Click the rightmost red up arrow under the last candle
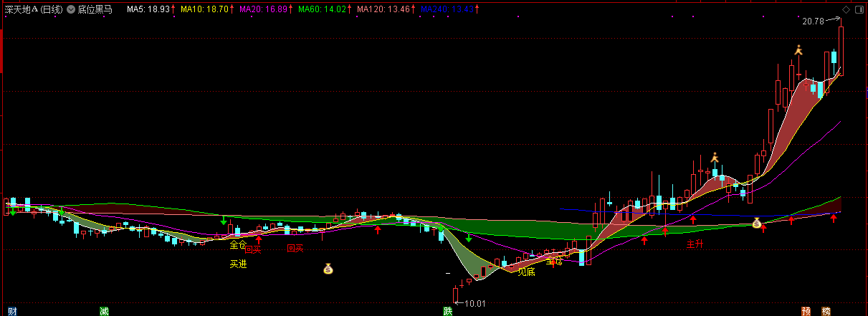The height and width of the screenshot is (316, 868). (x=834, y=218)
